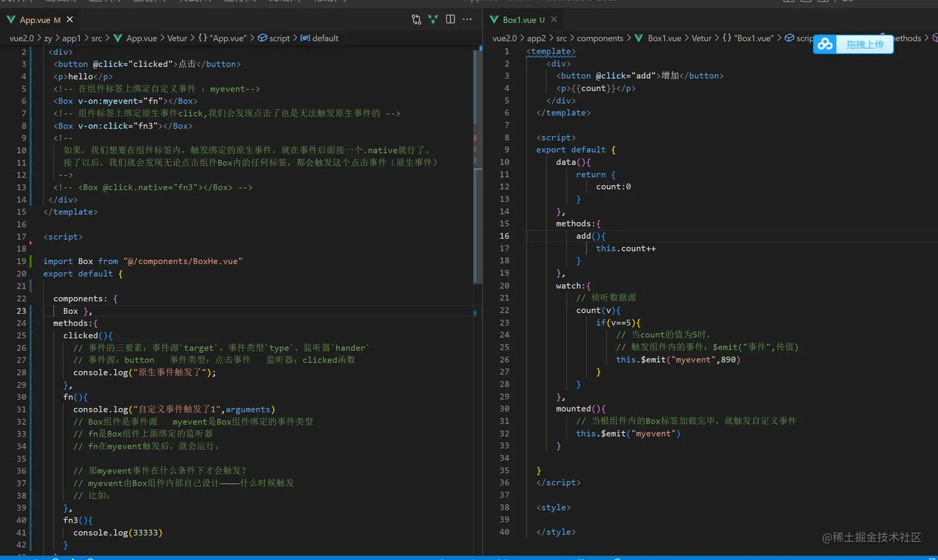Open changes compare icon in App.vue toolbar
The image size is (938, 560).
pos(416,20)
